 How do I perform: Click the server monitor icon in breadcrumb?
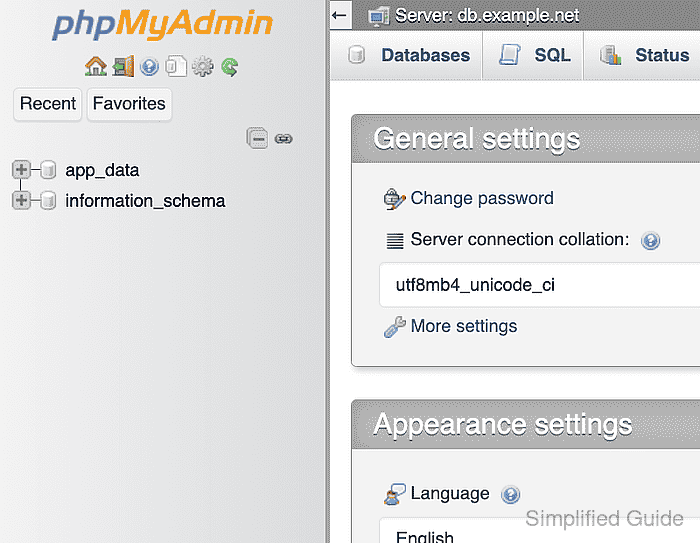(x=379, y=17)
